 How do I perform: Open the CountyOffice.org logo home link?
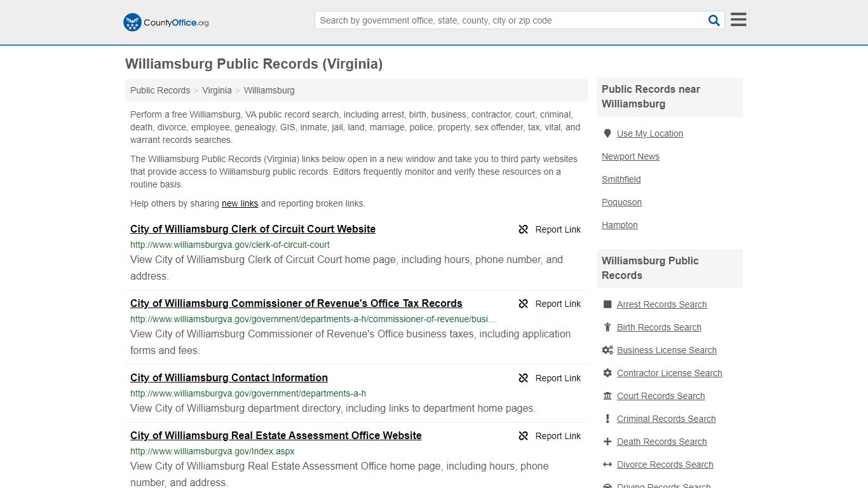click(166, 22)
